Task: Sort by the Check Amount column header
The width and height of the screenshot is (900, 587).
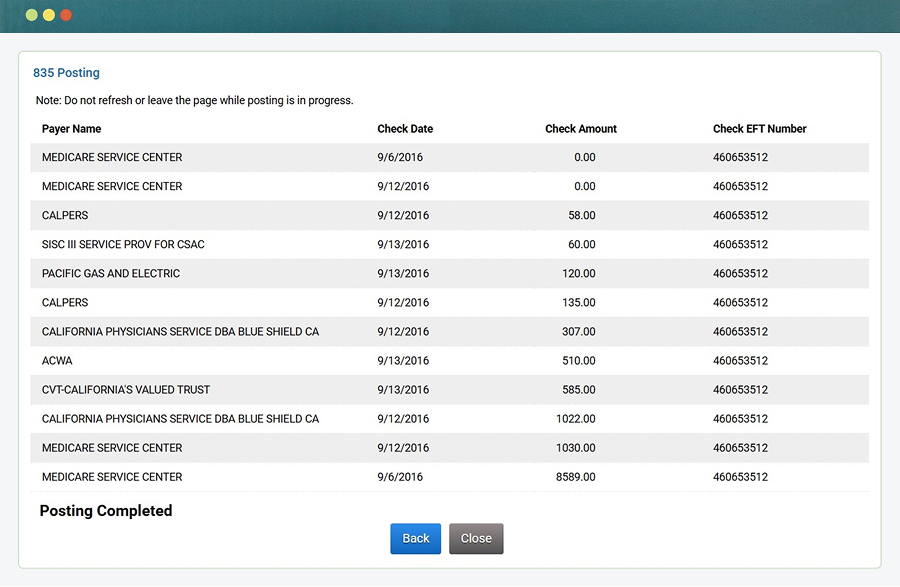Action: (x=581, y=128)
